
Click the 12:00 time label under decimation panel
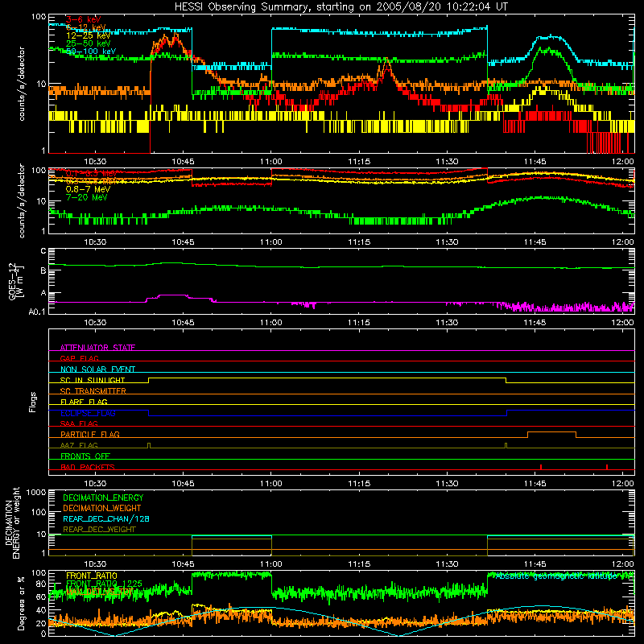[x=622, y=564]
